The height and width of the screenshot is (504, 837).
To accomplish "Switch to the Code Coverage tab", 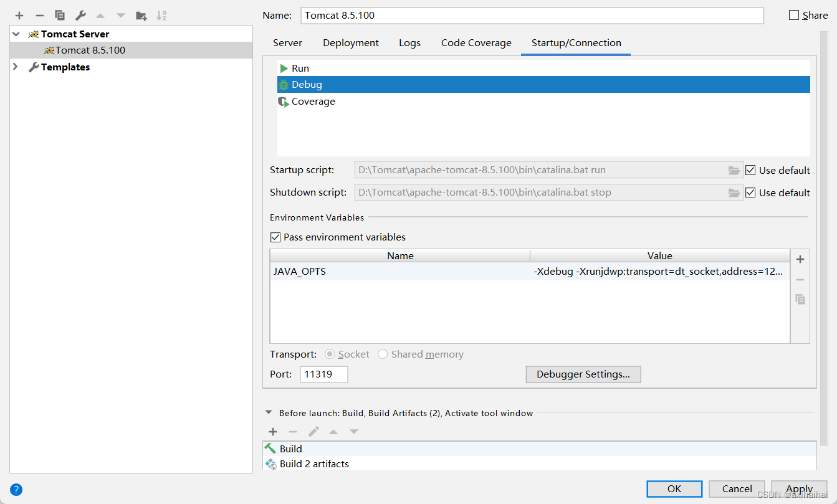I will pyautogui.click(x=476, y=43).
